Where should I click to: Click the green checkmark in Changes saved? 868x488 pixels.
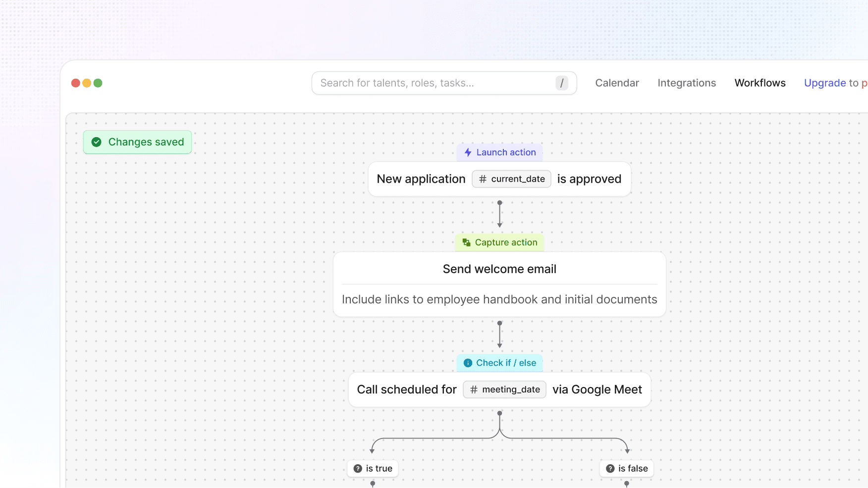pos(97,142)
